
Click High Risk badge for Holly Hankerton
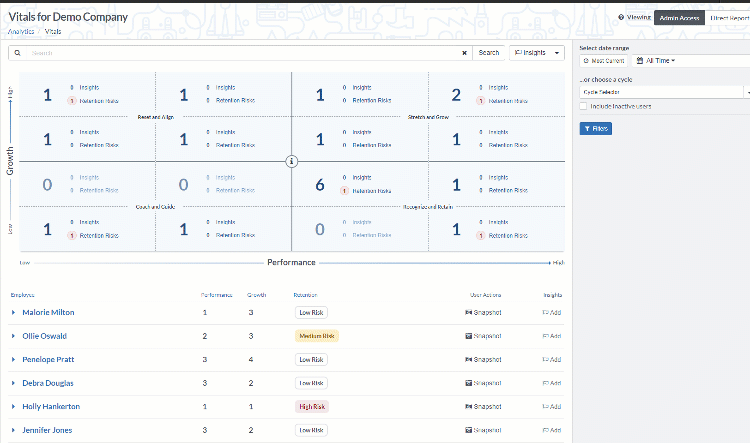click(x=312, y=407)
